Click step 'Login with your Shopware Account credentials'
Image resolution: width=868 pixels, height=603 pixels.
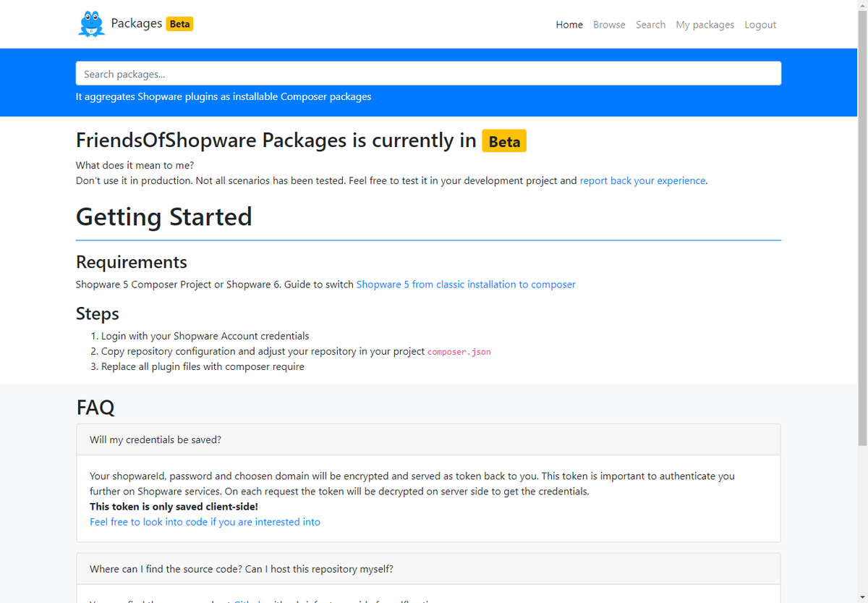pyautogui.click(x=205, y=336)
